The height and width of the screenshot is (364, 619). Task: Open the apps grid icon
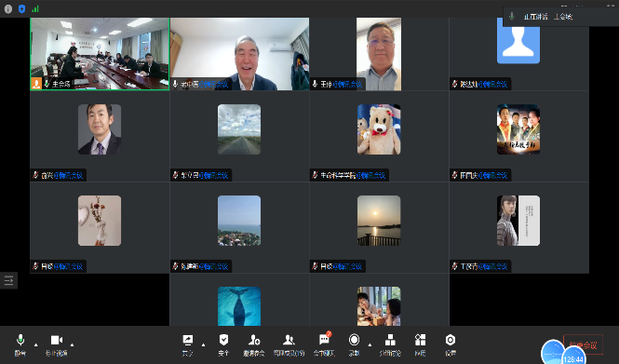click(420, 344)
